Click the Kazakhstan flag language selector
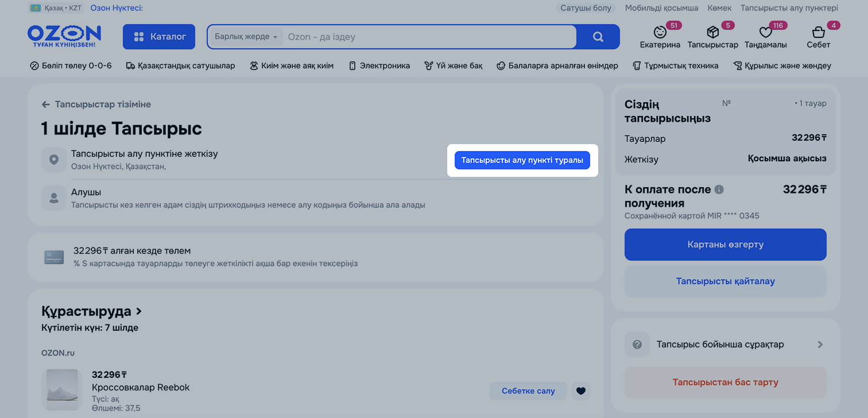This screenshot has width=868, height=418. [x=56, y=8]
